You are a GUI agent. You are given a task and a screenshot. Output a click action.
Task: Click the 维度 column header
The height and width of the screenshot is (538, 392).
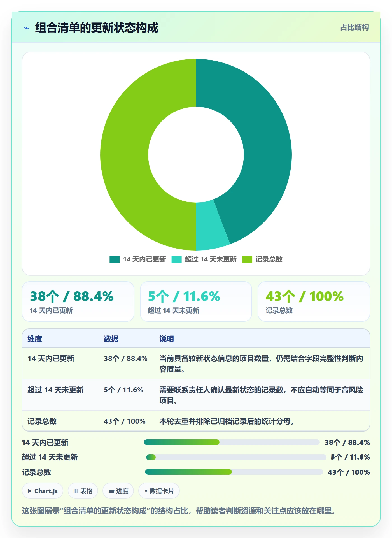point(35,339)
